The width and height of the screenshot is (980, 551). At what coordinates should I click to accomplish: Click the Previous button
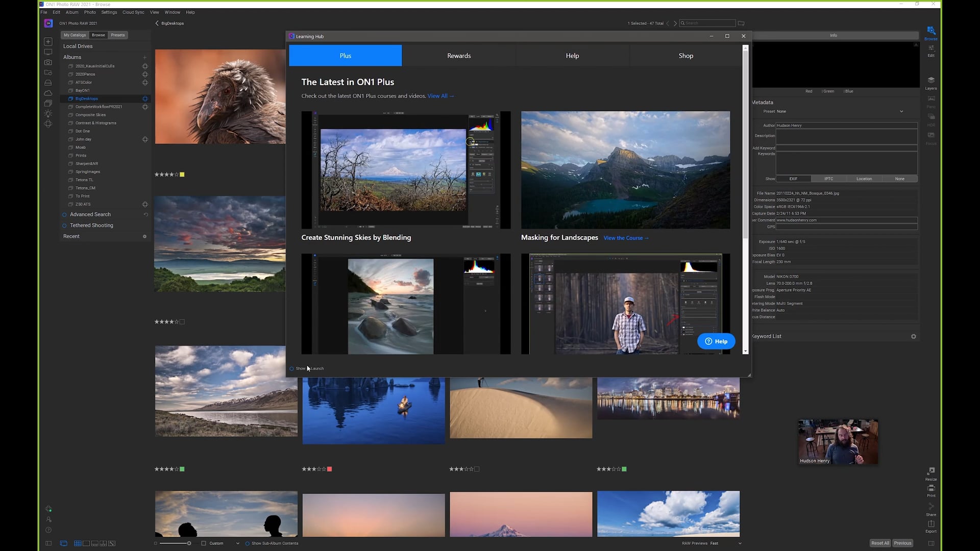coord(902,543)
